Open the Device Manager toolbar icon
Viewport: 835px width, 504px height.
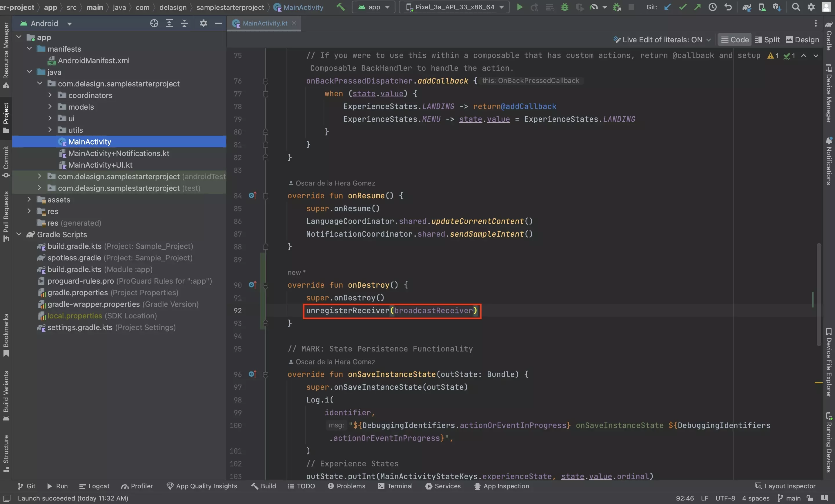(762, 7)
